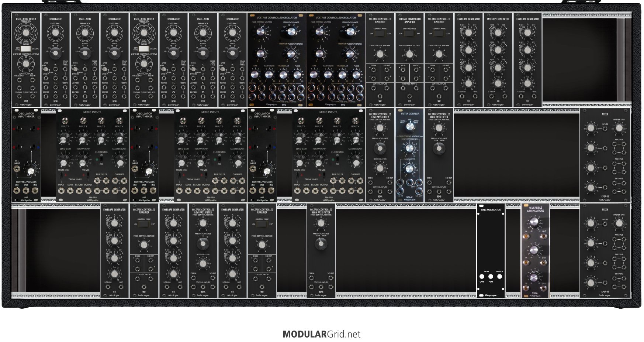
Task: Click SIG IN jack on middle-row Low Pass Filter
Action: coord(371,182)
